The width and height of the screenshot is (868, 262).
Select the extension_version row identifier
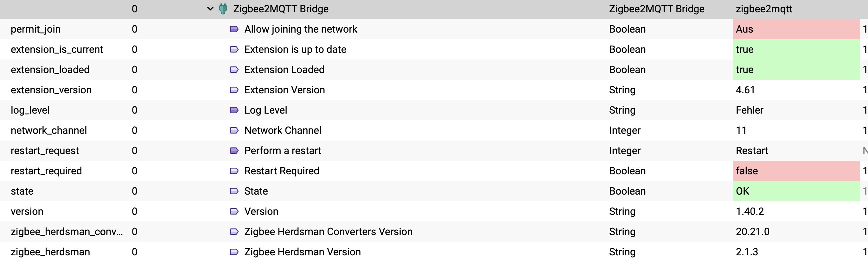click(x=51, y=90)
